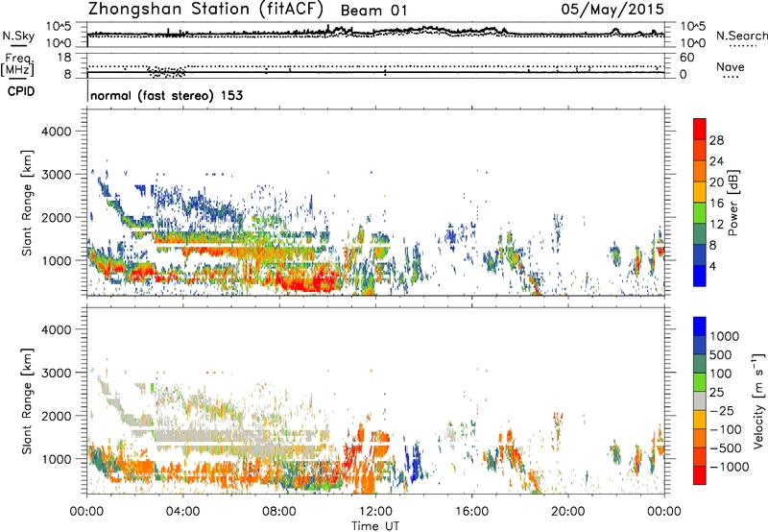Select the '60' tick on Nave axis
This screenshot has width=768, height=532.
click(686, 58)
